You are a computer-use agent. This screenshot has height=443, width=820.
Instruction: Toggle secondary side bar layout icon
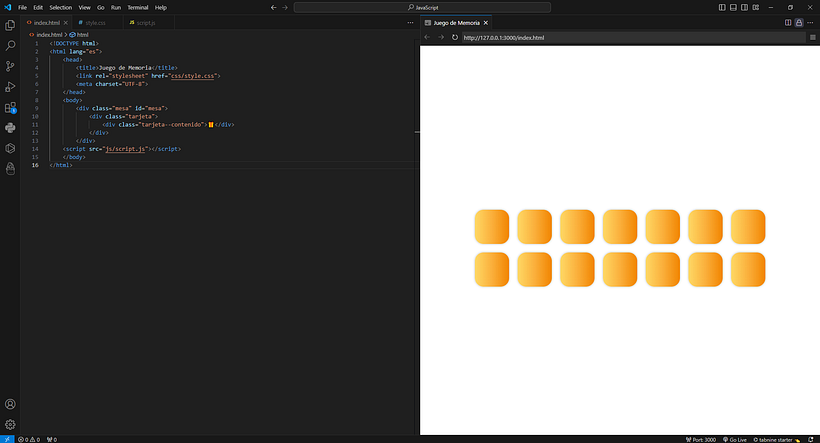[x=744, y=7]
